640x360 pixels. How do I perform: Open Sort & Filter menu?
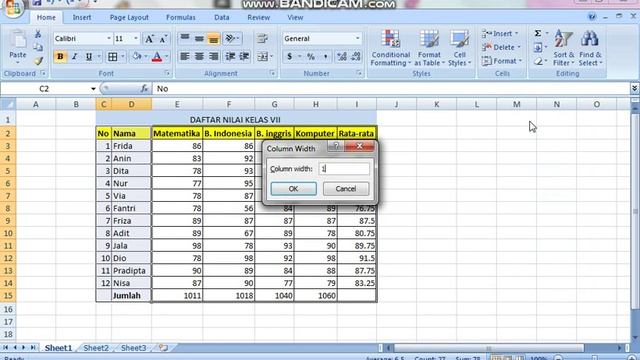pos(563,48)
